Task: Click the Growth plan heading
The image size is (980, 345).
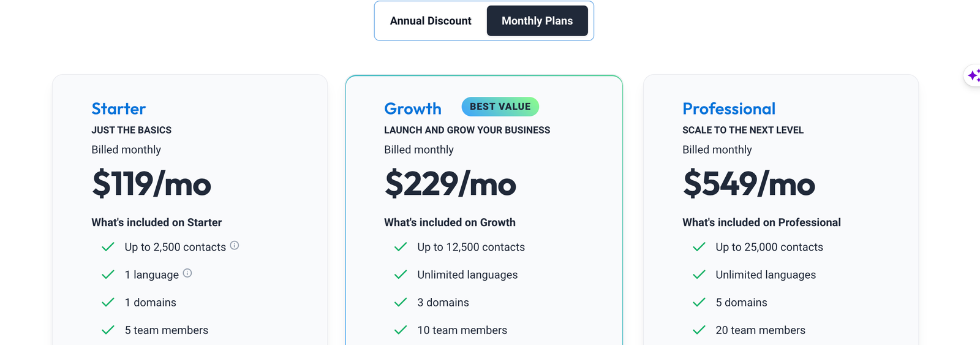Action: click(413, 109)
